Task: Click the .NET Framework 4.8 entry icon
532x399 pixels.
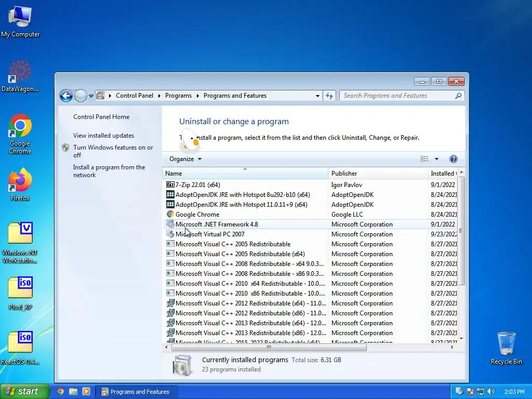Action: click(170, 224)
